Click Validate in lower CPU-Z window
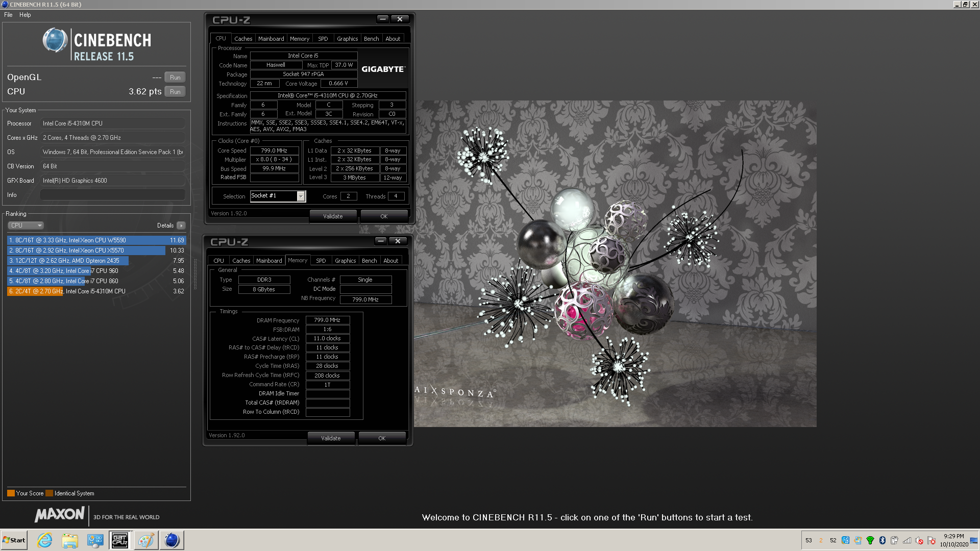 pos(331,438)
